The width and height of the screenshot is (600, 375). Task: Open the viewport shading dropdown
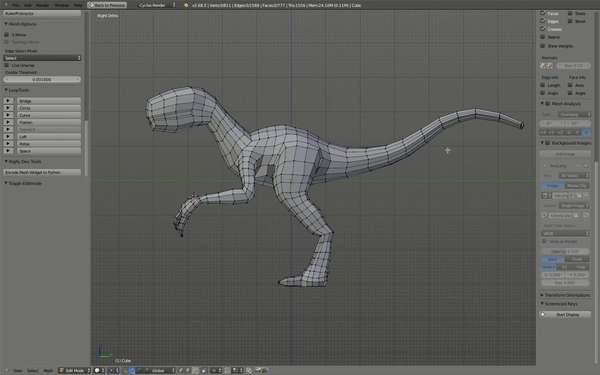tap(99, 371)
